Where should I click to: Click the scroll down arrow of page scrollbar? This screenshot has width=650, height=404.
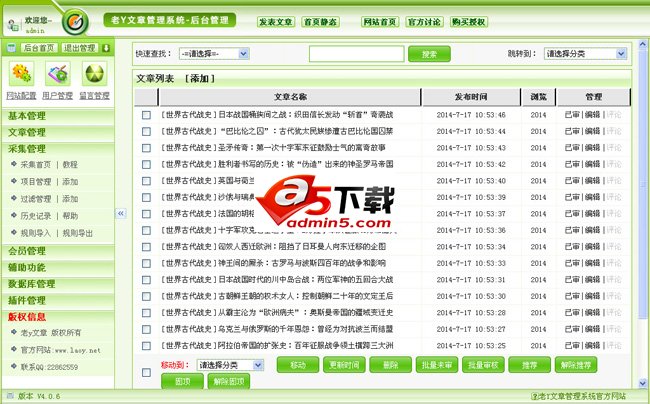[643, 384]
